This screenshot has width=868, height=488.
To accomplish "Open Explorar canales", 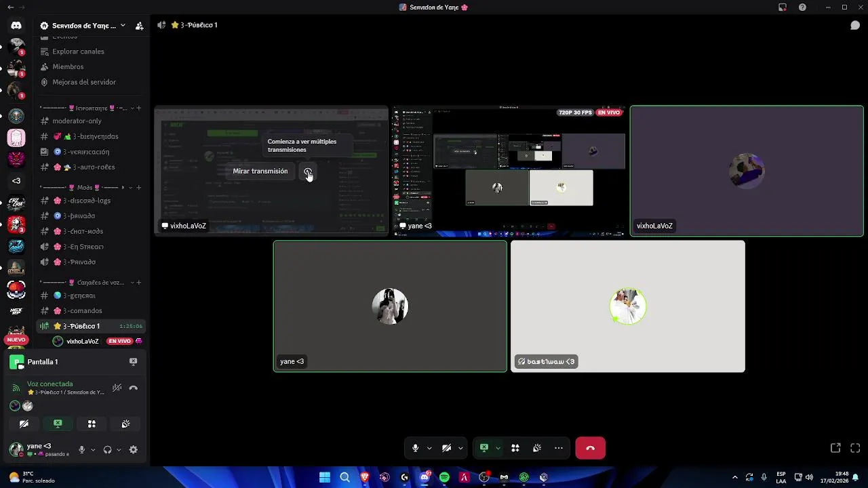I will pyautogui.click(x=78, y=52).
